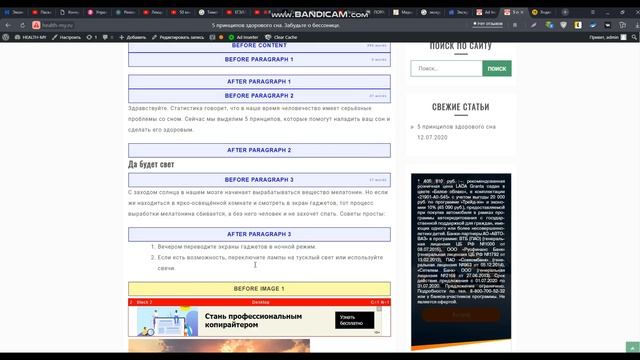
Task: Click the BEFORE CONTENT ad position bar
Action: coord(259,46)
